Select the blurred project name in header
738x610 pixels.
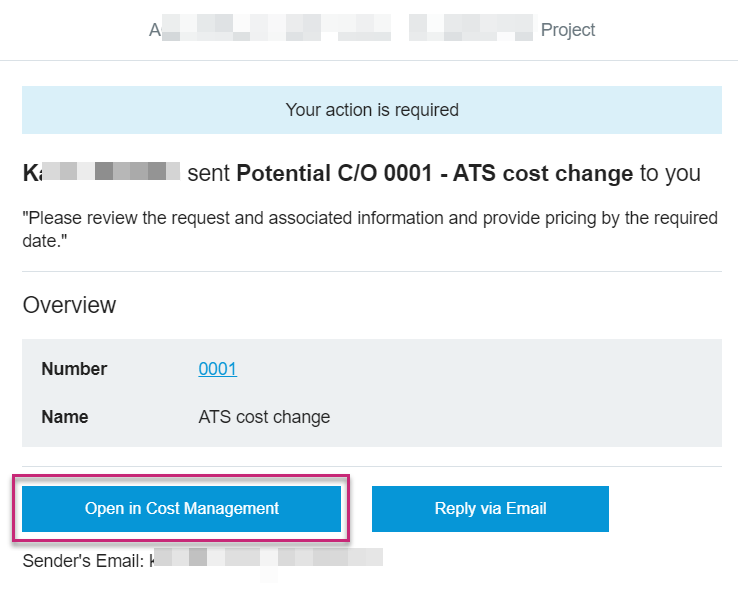pyautogui.click(x=340, y=30)
